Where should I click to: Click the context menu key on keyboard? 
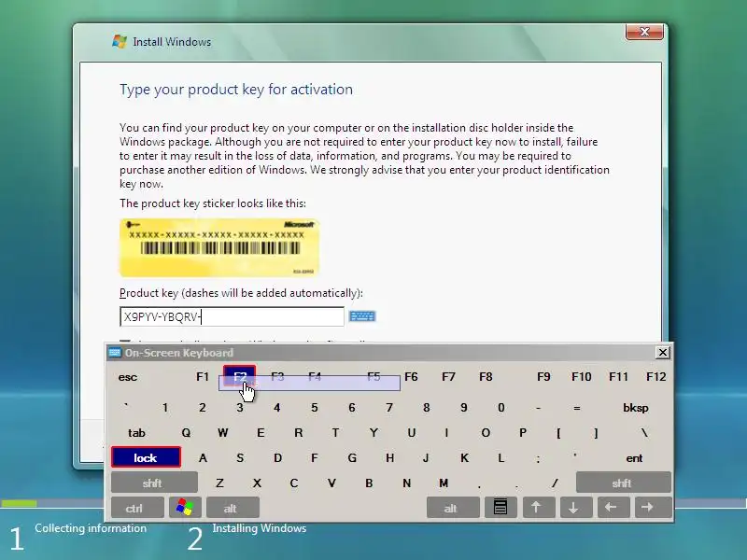pos(500,508)
